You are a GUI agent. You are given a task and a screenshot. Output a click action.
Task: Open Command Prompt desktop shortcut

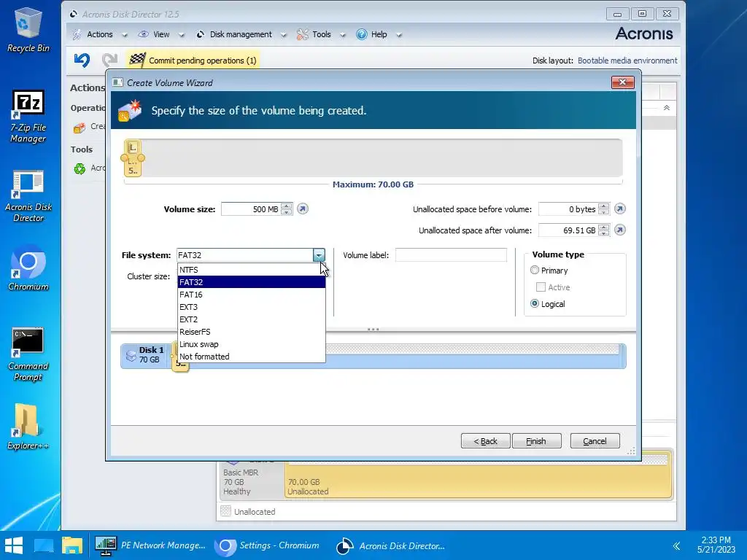click(x=28, y=354)
